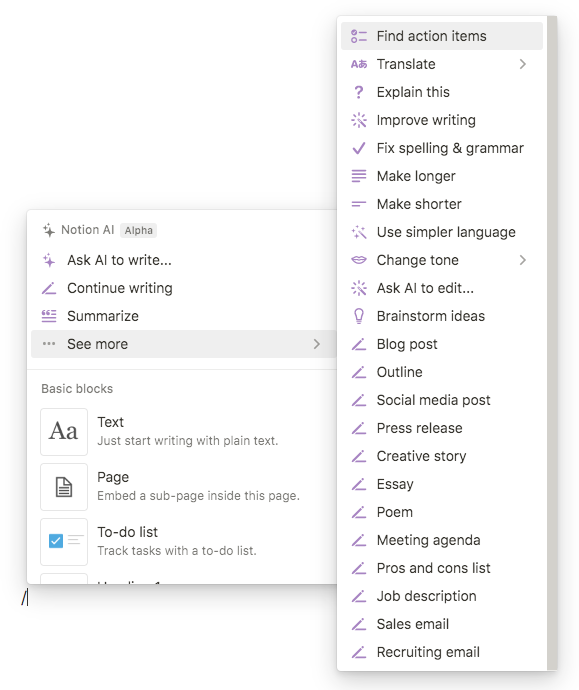The image size is (579, 690).
Task: Click the Change tone lips icon
Action: pyautogui.click(x=359, y=260)
